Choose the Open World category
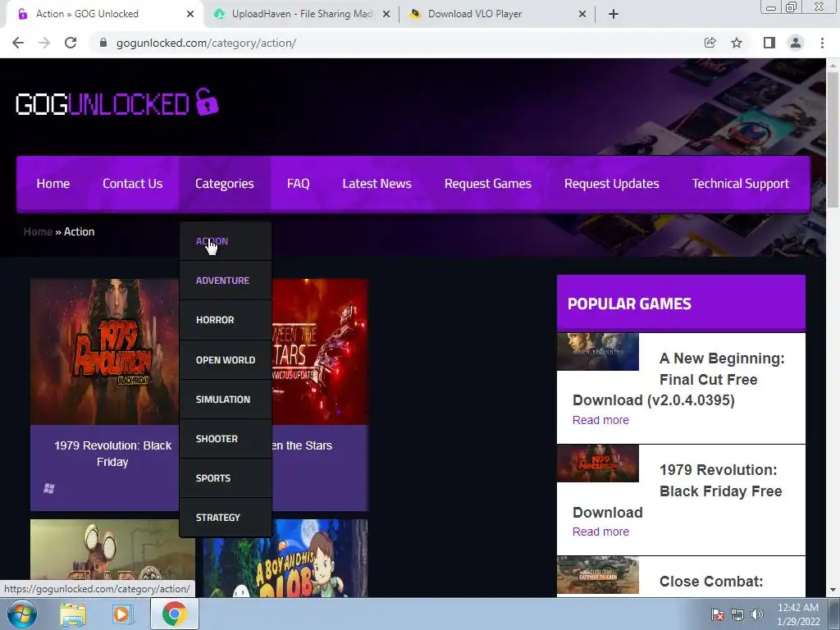The width and height of the screenshot is (840, 630). pos(226,360)
